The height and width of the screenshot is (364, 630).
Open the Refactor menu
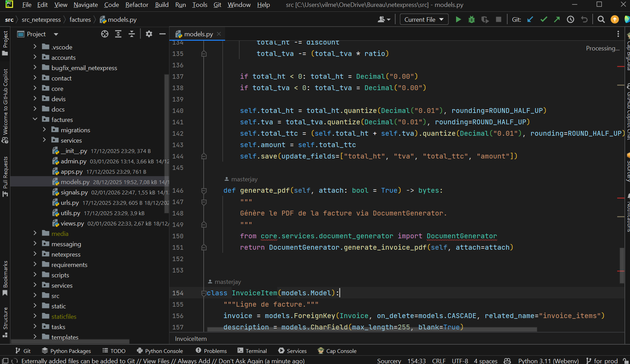(137, 5)
